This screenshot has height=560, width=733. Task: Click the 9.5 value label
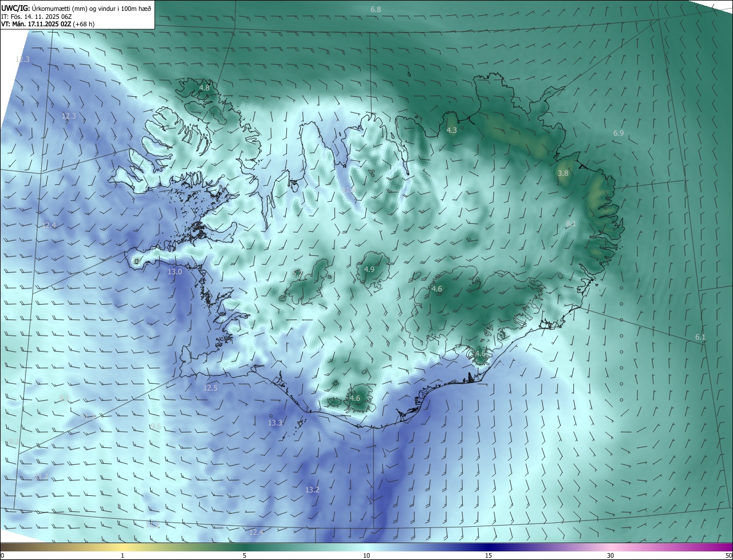click(x=155, y=427)
